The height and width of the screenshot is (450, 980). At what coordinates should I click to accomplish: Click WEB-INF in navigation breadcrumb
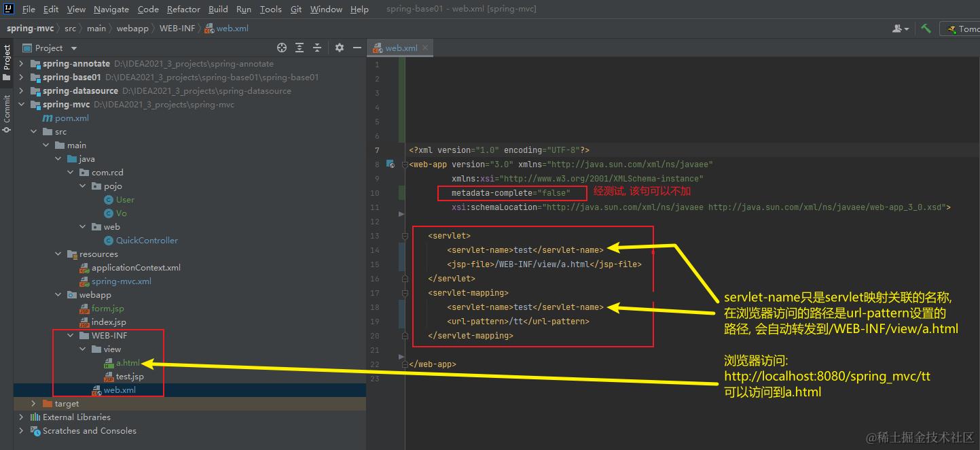coord(177,29)
